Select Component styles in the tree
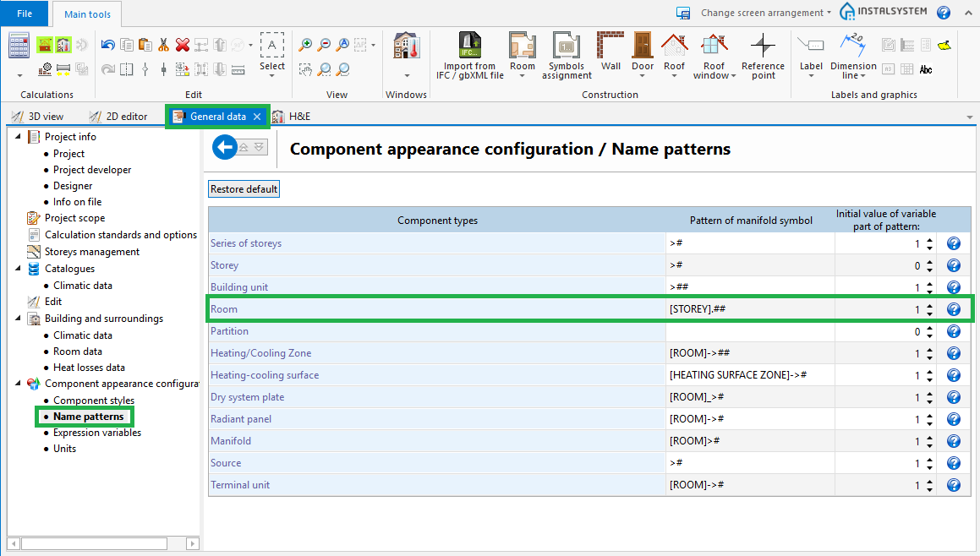This screenshot has width=980, height=556. point(93,401)
